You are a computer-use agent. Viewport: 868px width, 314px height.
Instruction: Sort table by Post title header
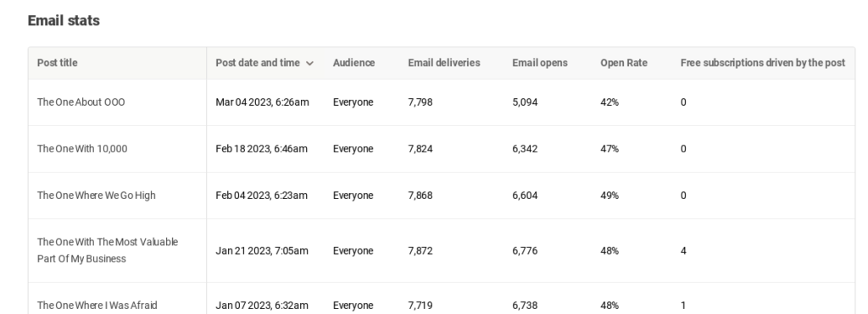(x=57, y=63)
